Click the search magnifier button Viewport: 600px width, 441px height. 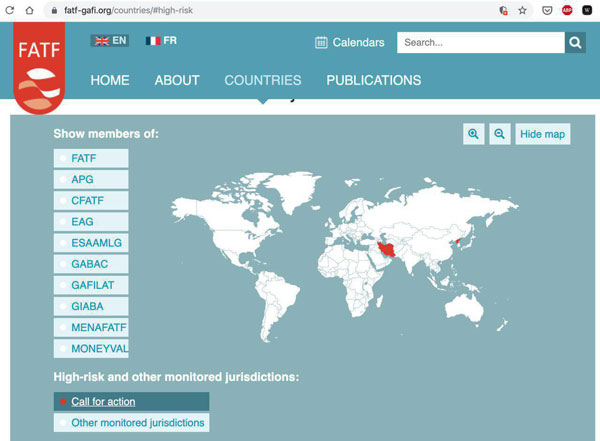click(x=575, y=42)
